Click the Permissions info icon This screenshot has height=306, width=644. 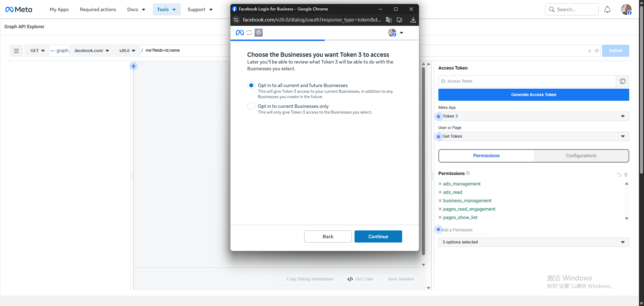coord(468,173)
